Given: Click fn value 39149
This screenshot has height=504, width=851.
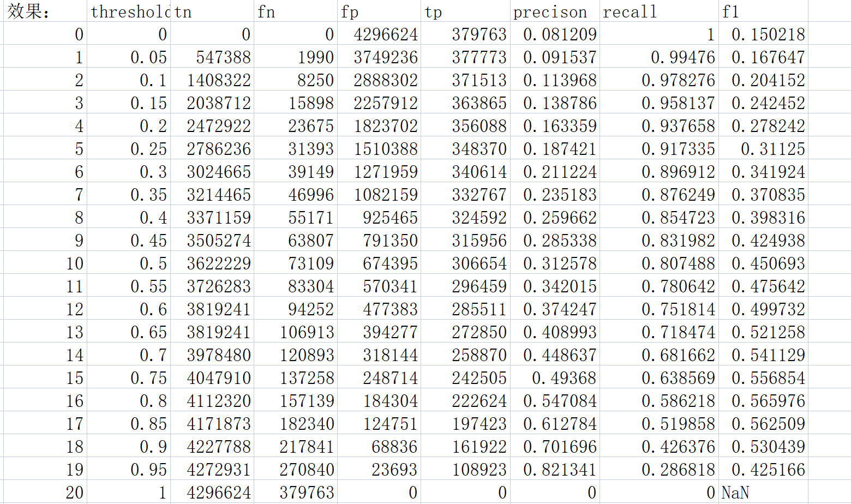Looking at the screenshot, I should (296, 171).
